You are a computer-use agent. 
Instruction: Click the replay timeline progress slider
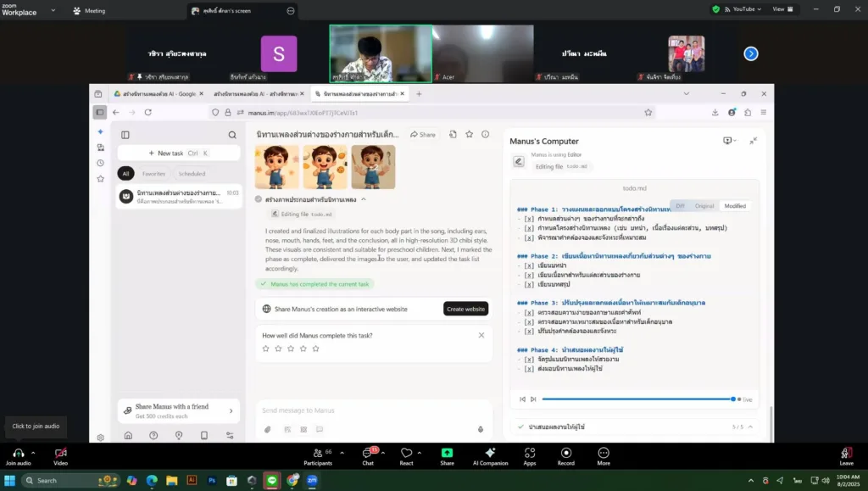pos(636,399)
